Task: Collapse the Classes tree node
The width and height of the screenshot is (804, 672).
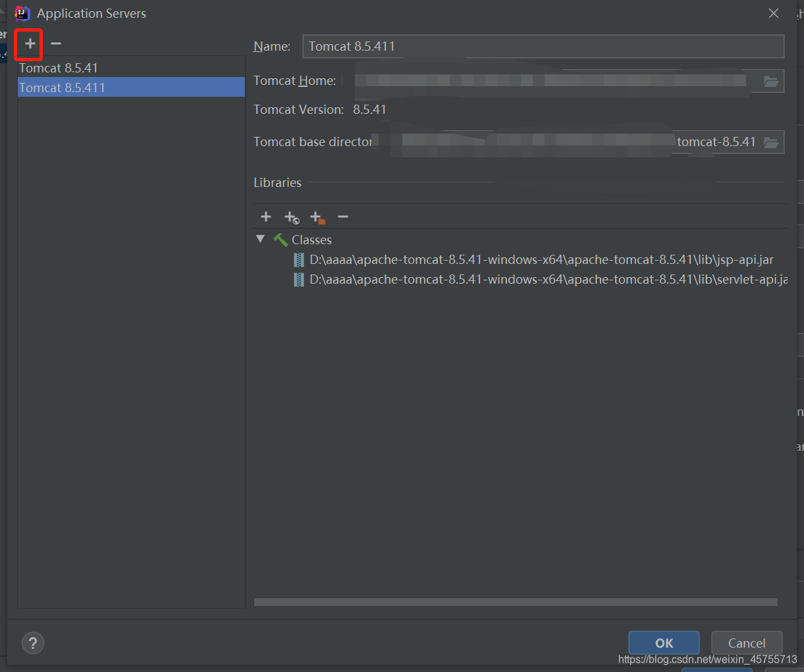Action: (x=261, y=239)
